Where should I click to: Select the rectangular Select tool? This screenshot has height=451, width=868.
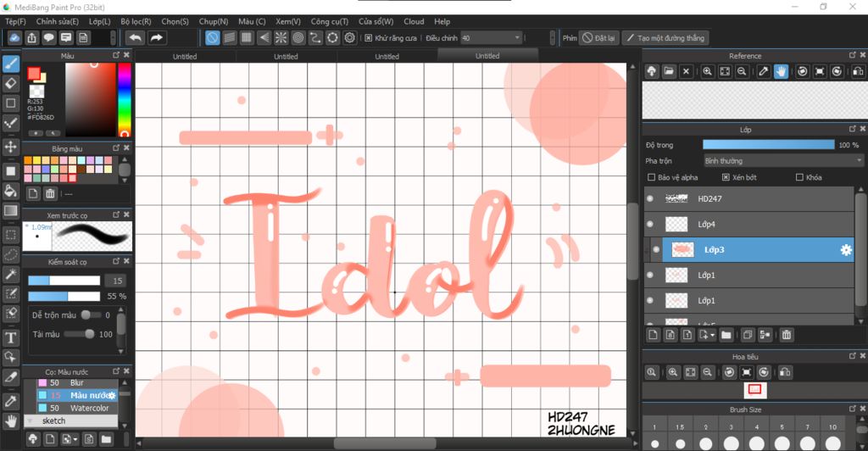[10, 235]
